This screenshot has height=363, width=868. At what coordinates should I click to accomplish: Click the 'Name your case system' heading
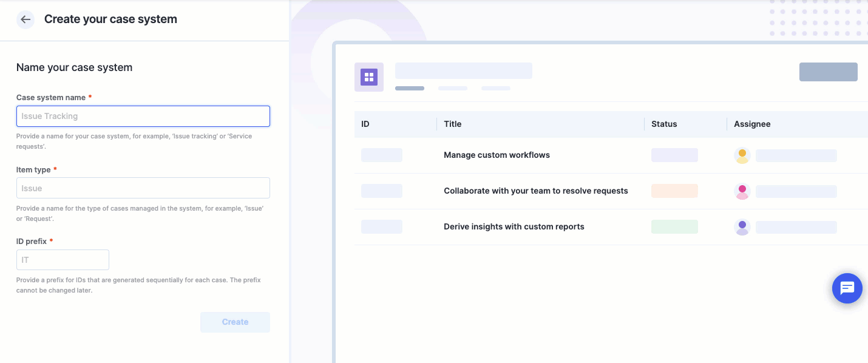pyautogui.click(x=74, y=67)
